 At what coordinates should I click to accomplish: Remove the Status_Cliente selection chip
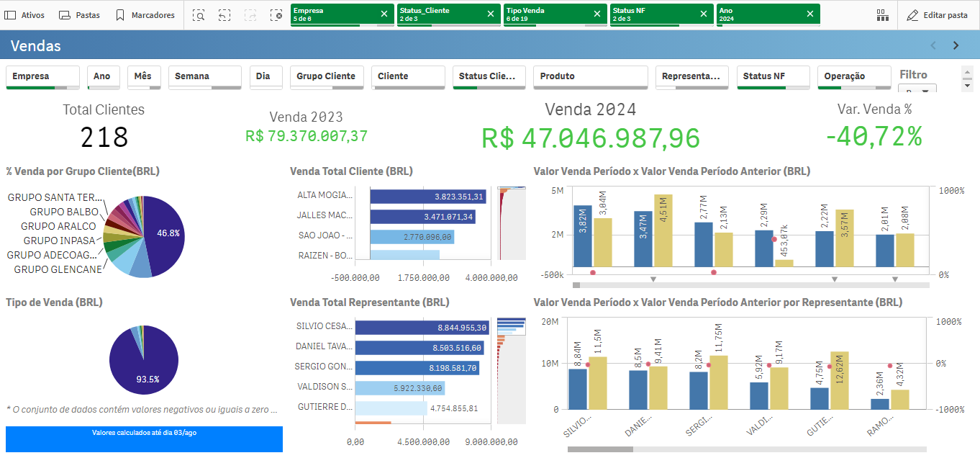point(491,14)
